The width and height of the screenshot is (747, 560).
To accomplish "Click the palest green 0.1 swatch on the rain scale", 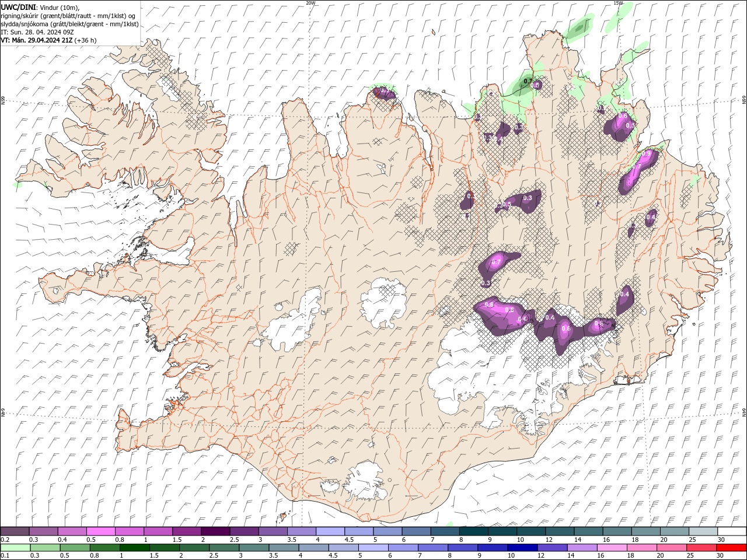I will 16,548.
